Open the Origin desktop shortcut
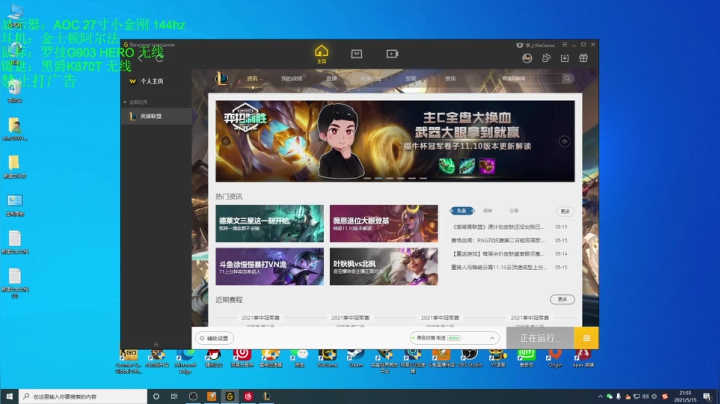Viewport: 720px width, 404px height. click(555, 359)
